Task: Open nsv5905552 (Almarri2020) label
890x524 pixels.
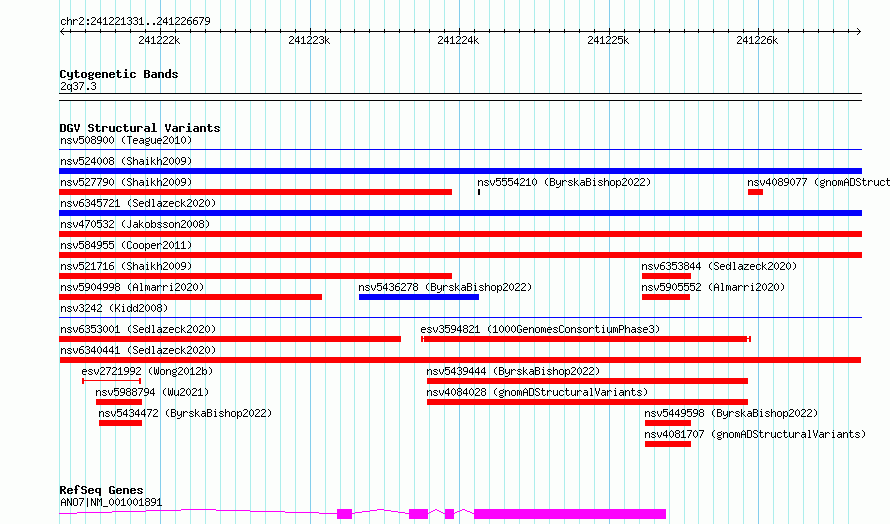Action: 713,287
